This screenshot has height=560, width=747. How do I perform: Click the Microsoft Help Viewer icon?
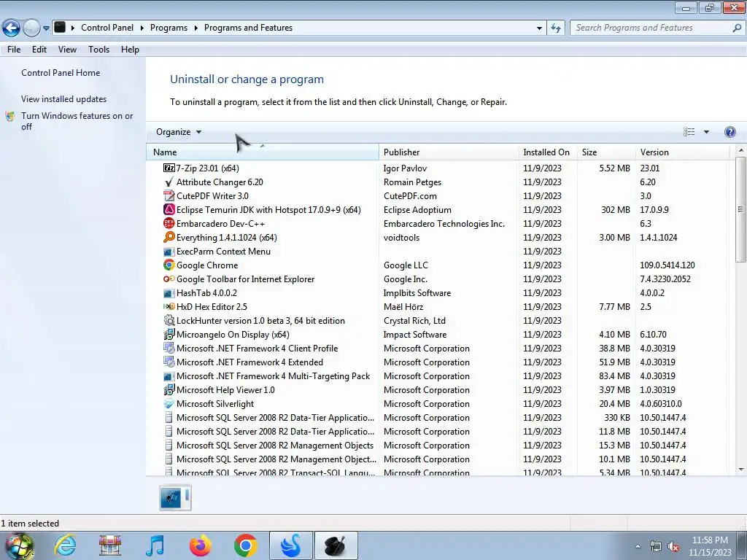pyautogui.click(x=169, y=390)
